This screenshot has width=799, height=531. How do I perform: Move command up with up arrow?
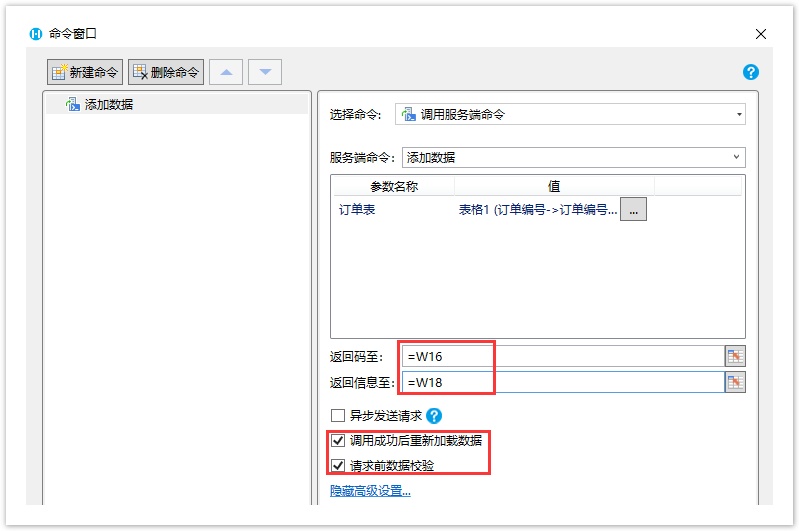226,72
